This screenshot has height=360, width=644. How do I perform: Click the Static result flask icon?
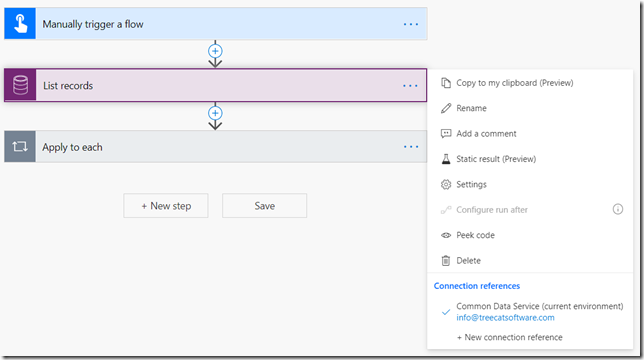(x=446, y=159)
